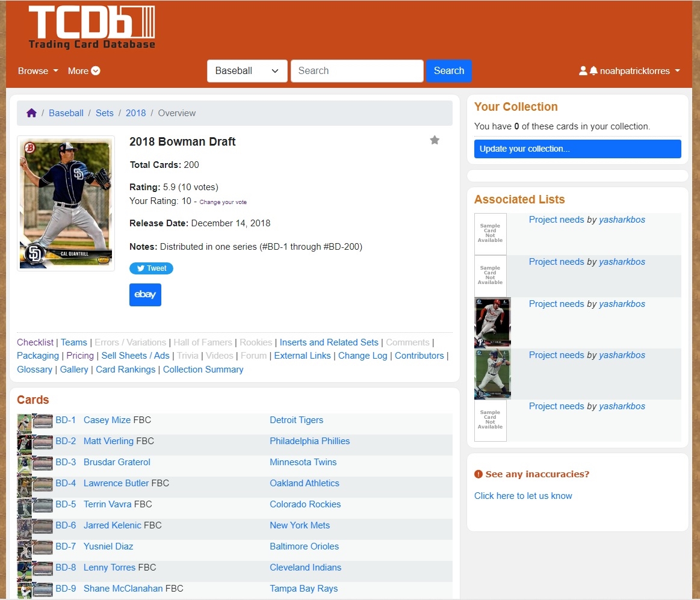Open Brusdar Graterol player link
This screenshot has width=700, height=600.
(117, 462)
